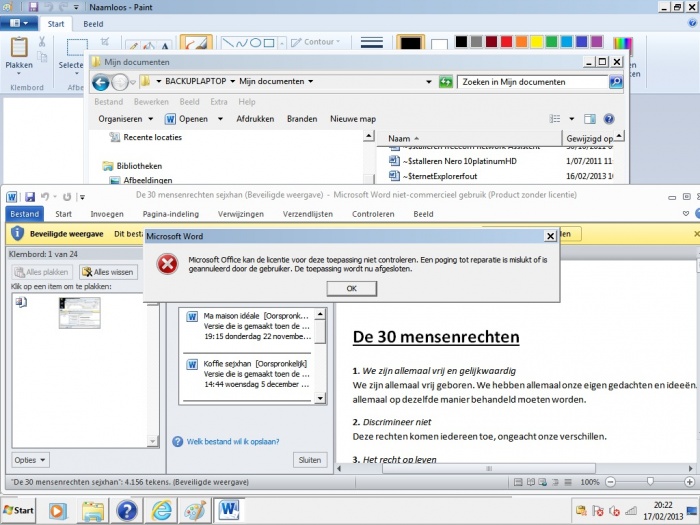Image resolution: width=700 pixels, height=525 pixels.
Task: Open the Verwijzingen tab in Word
Action: click(241, 214)
